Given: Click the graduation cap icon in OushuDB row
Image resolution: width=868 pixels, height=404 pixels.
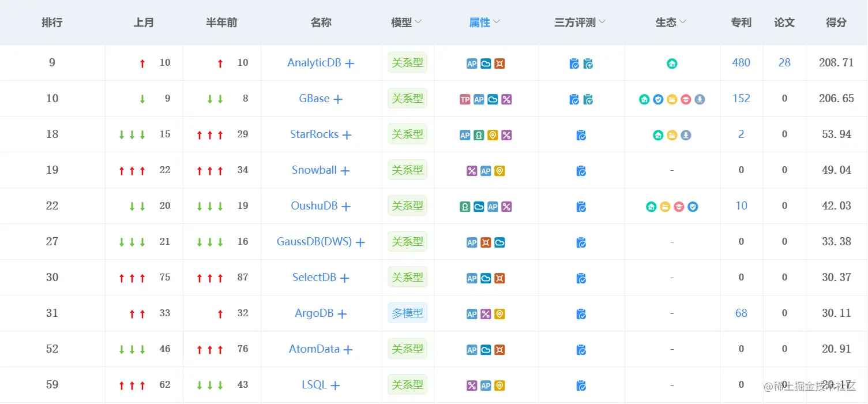Looking at the screenshot, I should [679, 207].
